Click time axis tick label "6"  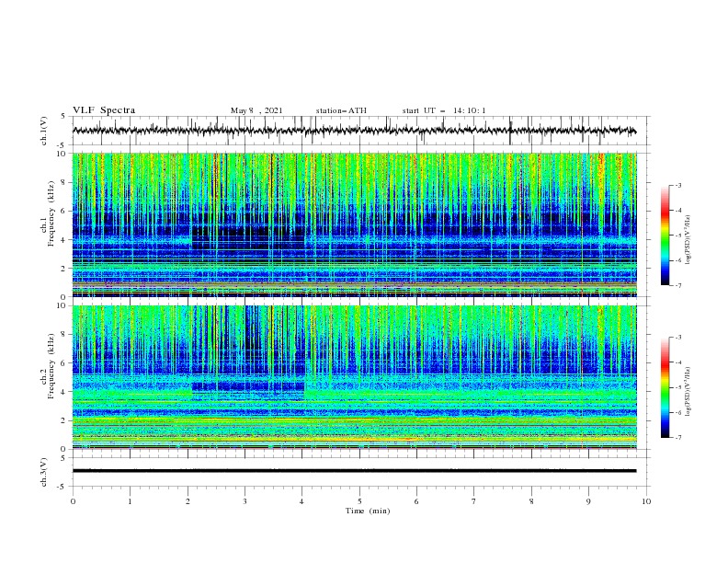coord(416,501)
